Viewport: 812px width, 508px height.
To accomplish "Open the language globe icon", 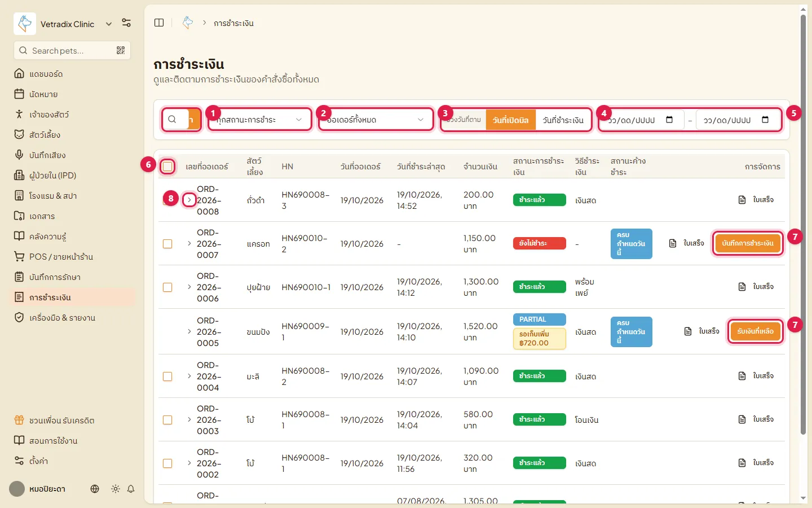I will point(95,489).
